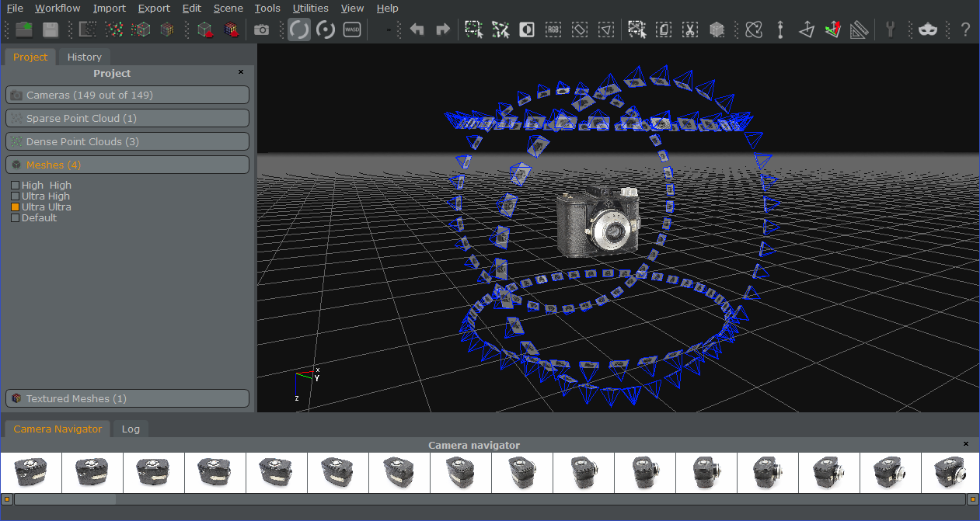Take a screenshot with the camera icon
The height and width of the screenshot is (521, 980).
pos(262,30)
